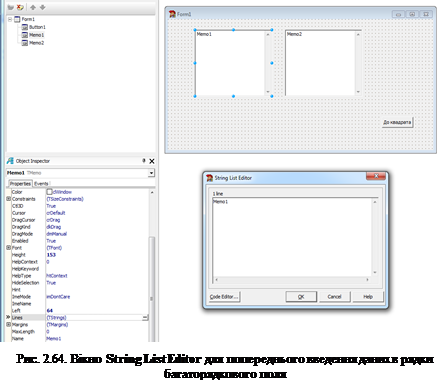Click the Code Editor... button
This screenshot has height=386, width=448.
pyautogui.click(x=224, y=297)
